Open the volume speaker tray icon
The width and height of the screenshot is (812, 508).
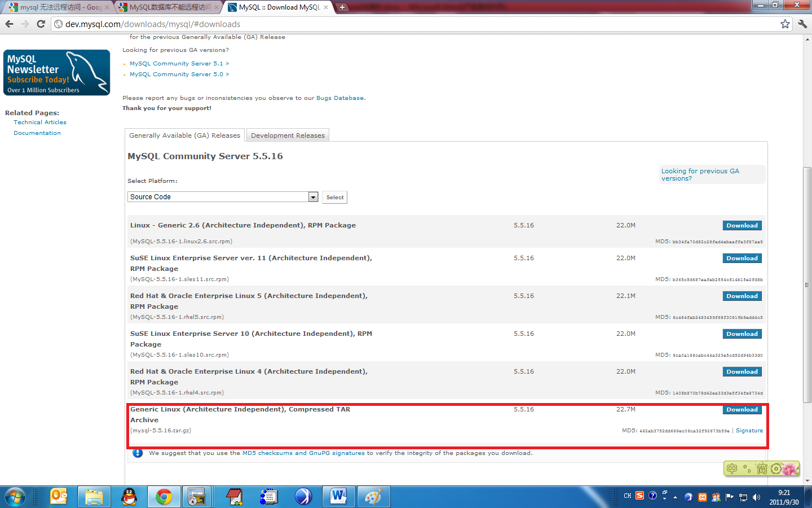pyautogui.click(x=757, y=497)
